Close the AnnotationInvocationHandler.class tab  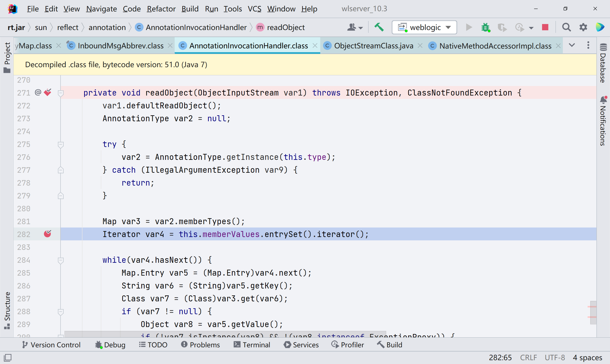(x=315, y=46)
